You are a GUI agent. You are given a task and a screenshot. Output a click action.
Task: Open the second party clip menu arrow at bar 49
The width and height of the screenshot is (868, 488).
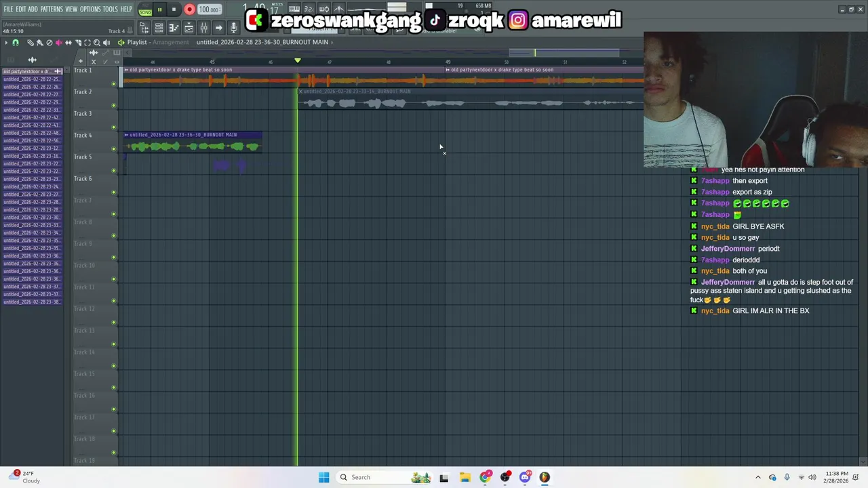click(x=448, y=70)
